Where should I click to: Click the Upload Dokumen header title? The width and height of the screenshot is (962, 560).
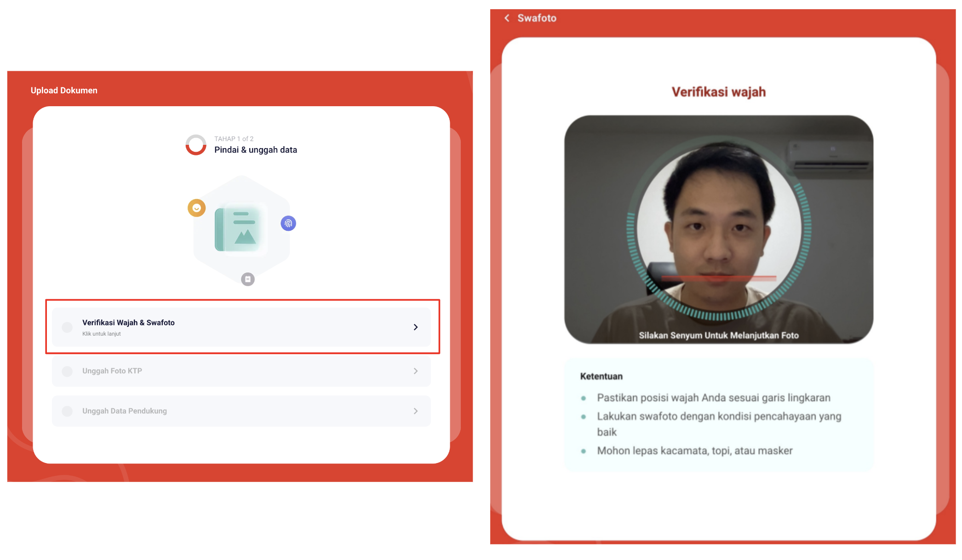(64, 91)
